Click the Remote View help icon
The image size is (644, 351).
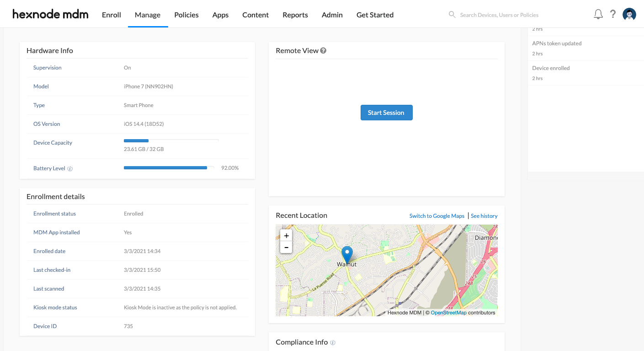click(323, 51)
